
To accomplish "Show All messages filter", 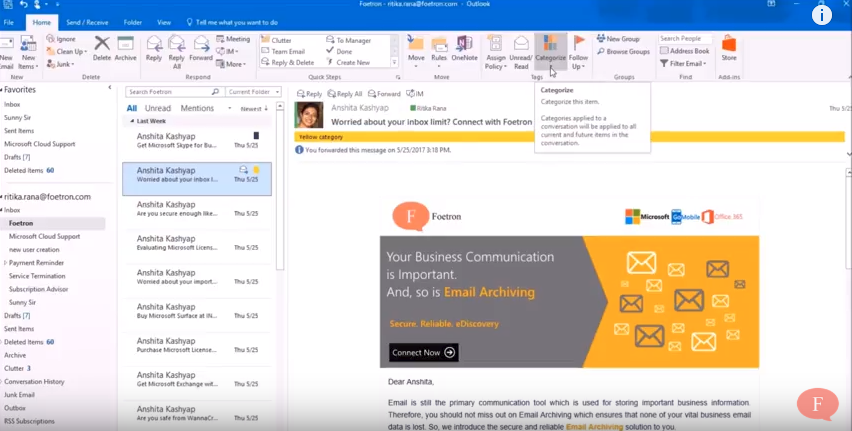I will tap(131, 108).
